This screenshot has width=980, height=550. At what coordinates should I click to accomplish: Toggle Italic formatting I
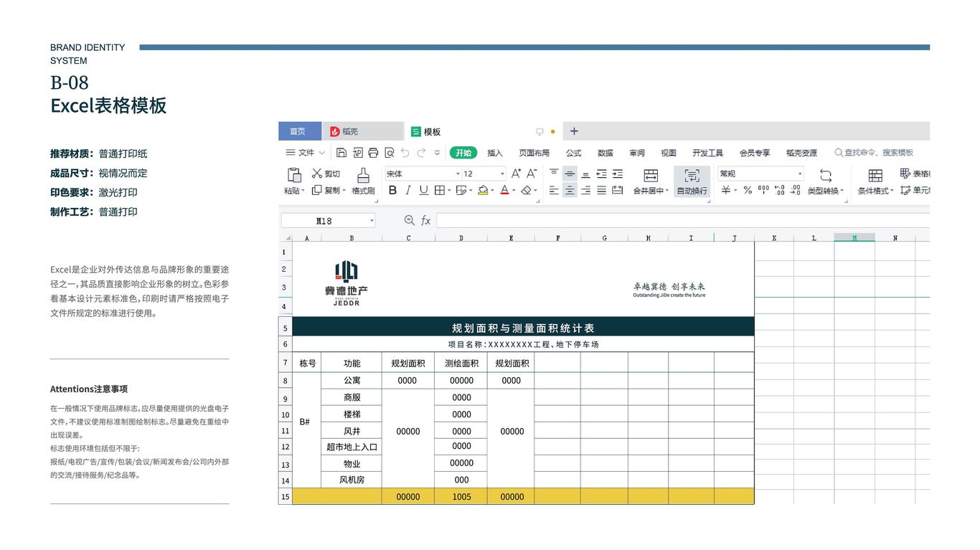click(x=407, y=190)
